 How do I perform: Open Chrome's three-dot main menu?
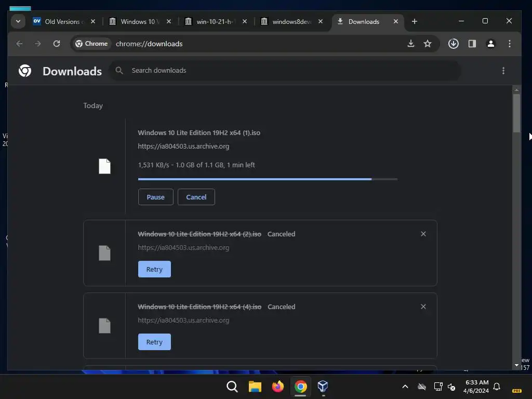[x=509, y=44]
